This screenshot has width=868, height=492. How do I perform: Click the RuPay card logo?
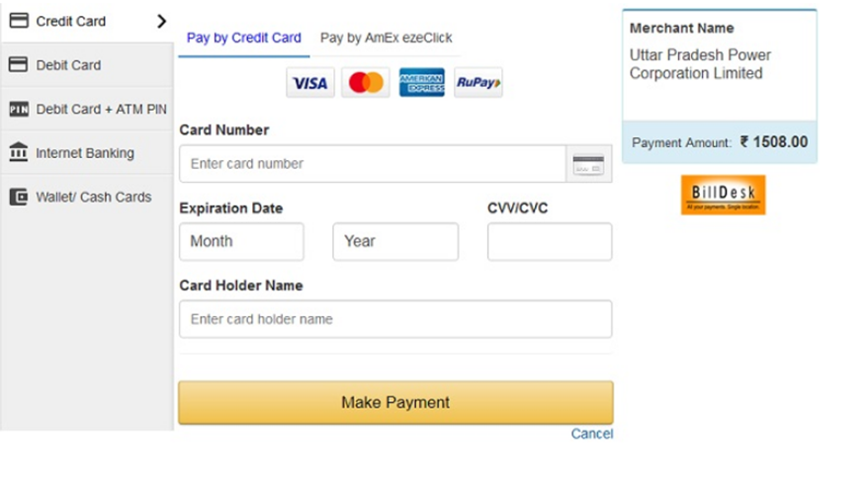click(x=478, y=83)
